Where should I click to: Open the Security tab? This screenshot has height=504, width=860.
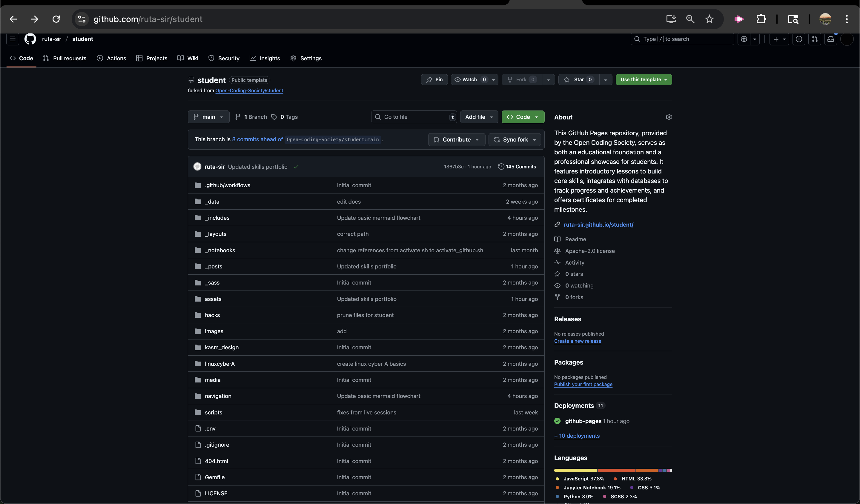tap(224, 58)
